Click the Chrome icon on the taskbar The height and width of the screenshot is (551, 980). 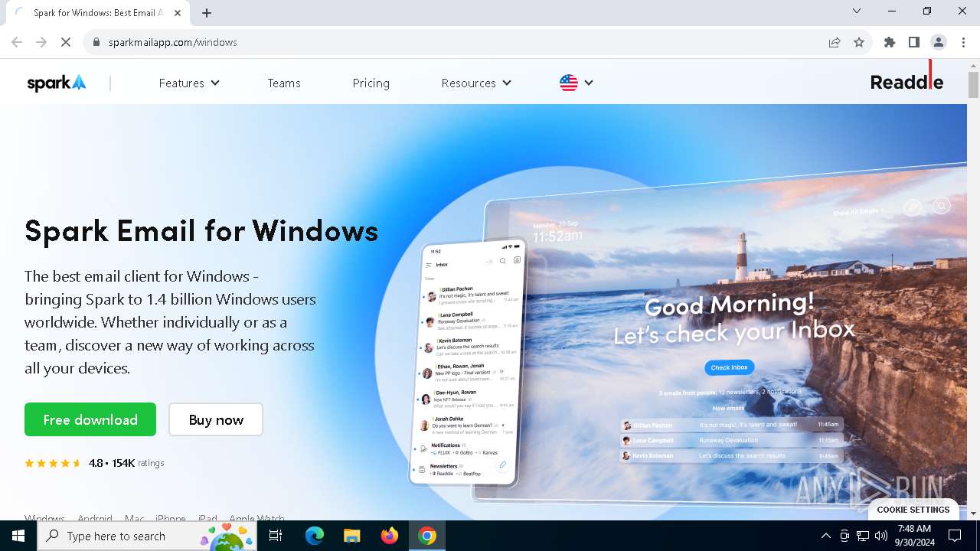427,536
